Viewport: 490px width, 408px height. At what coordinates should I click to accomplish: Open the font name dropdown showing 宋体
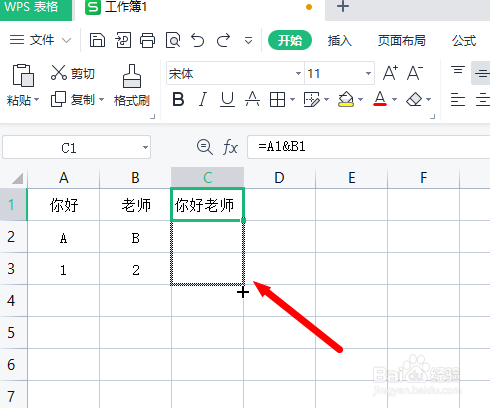(x=298, y=73)
